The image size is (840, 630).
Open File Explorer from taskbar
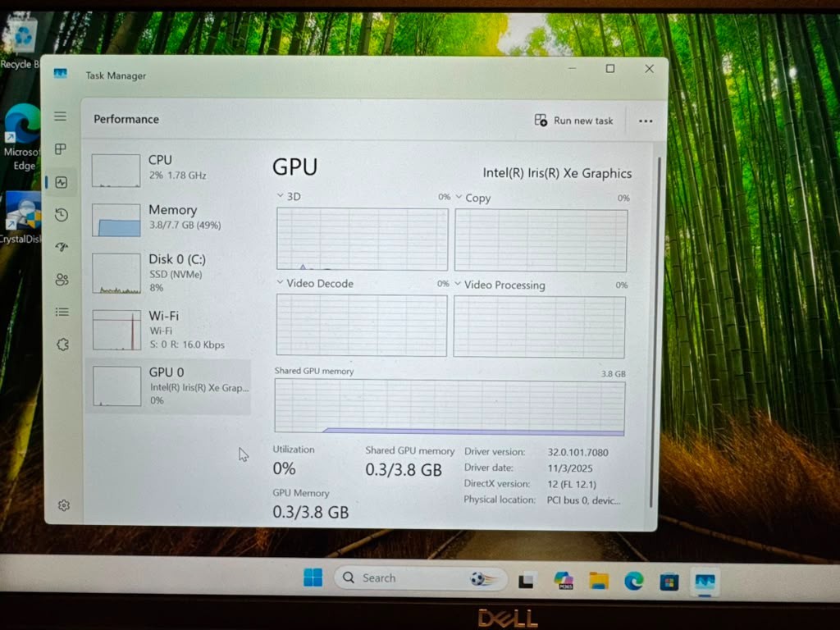click(x=599, y=581)
